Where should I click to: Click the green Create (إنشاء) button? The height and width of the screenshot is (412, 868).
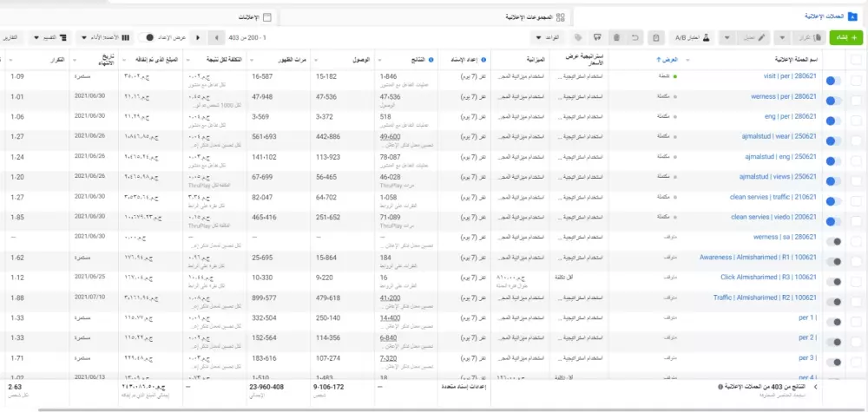pyautogui.click(x=845, y=37)
